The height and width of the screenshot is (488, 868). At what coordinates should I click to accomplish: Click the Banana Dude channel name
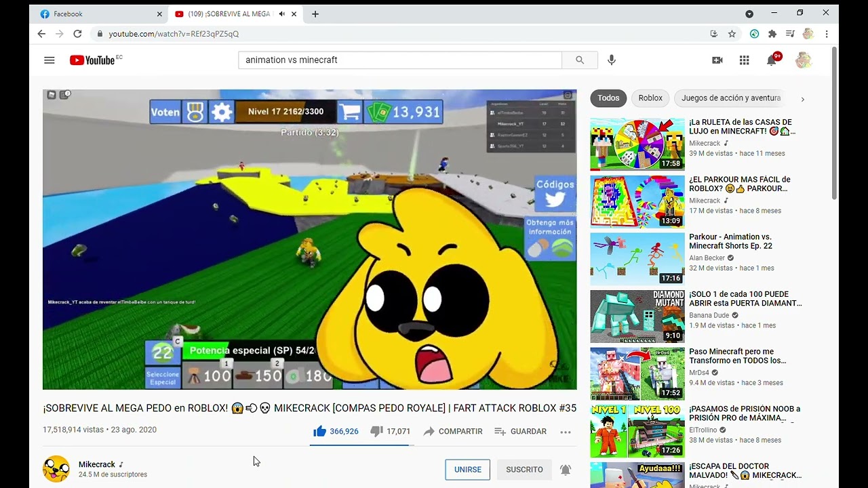(x=709, y=316)
